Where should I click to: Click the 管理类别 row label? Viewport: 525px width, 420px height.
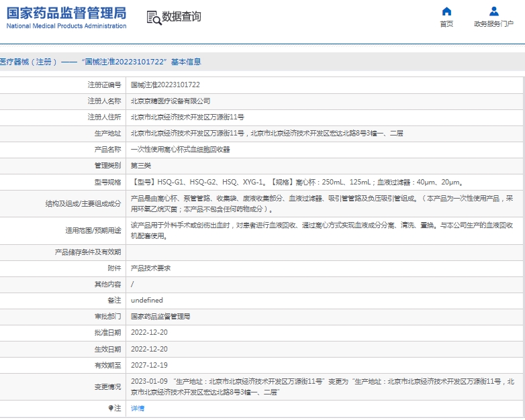point(107,166)
